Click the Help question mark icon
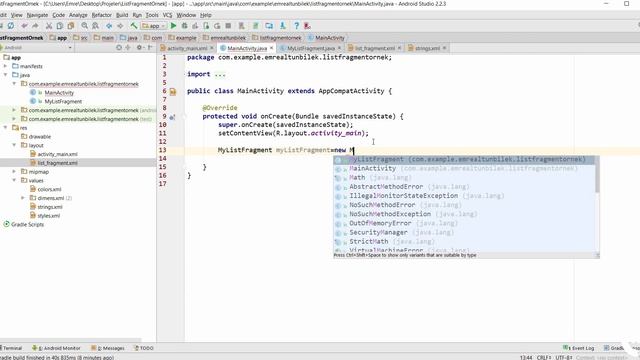Viewport: 640px width, 360px height. pos(296,26)
